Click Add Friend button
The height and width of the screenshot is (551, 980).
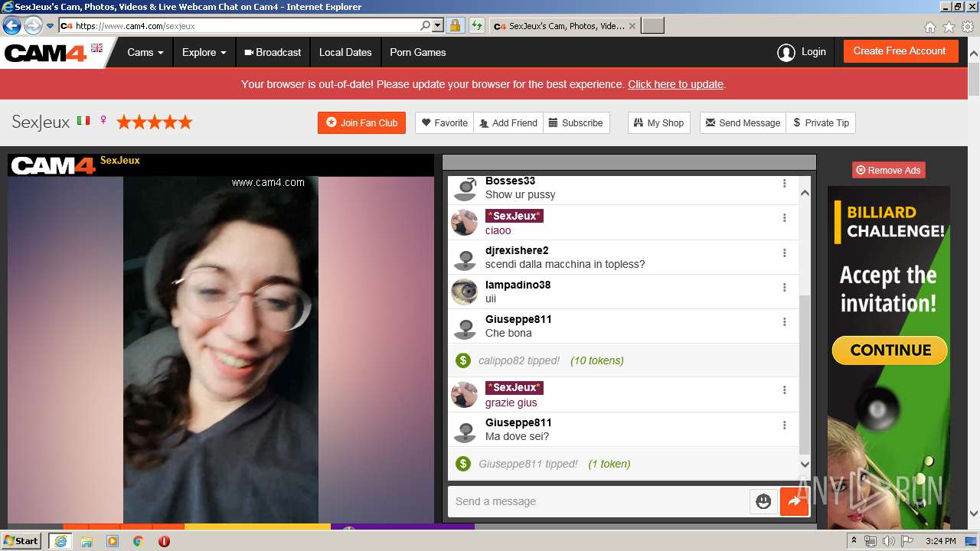pos(508,122)
